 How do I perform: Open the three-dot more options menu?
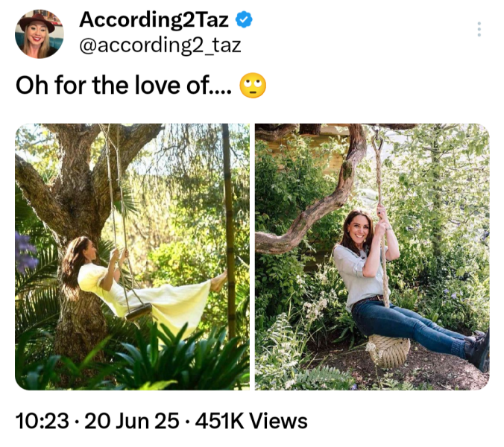[x=479, y=30]
